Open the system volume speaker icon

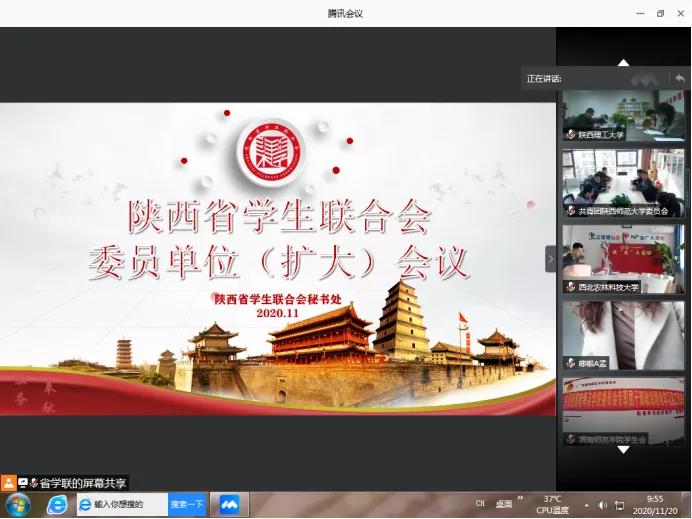click(604, 504)
